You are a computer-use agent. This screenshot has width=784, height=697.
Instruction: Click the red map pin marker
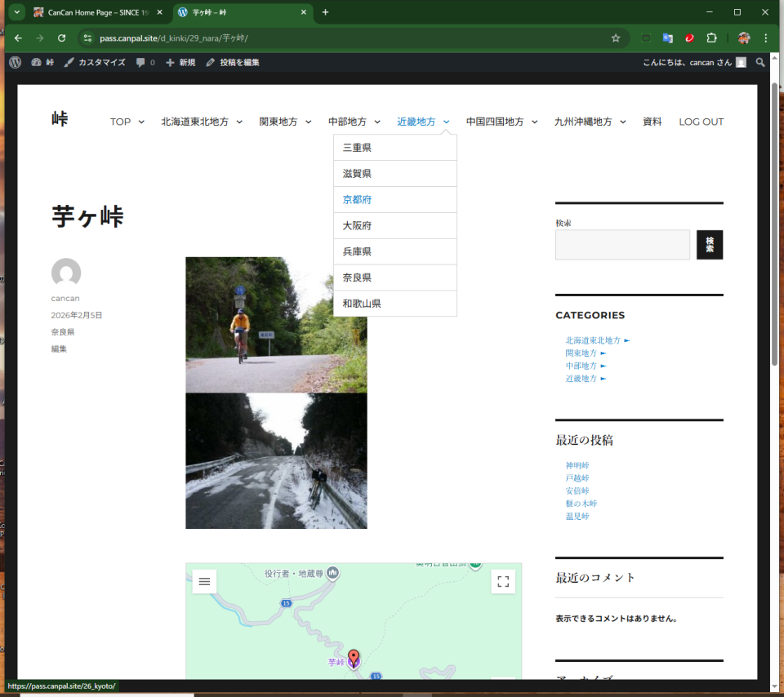pos(353,657)
